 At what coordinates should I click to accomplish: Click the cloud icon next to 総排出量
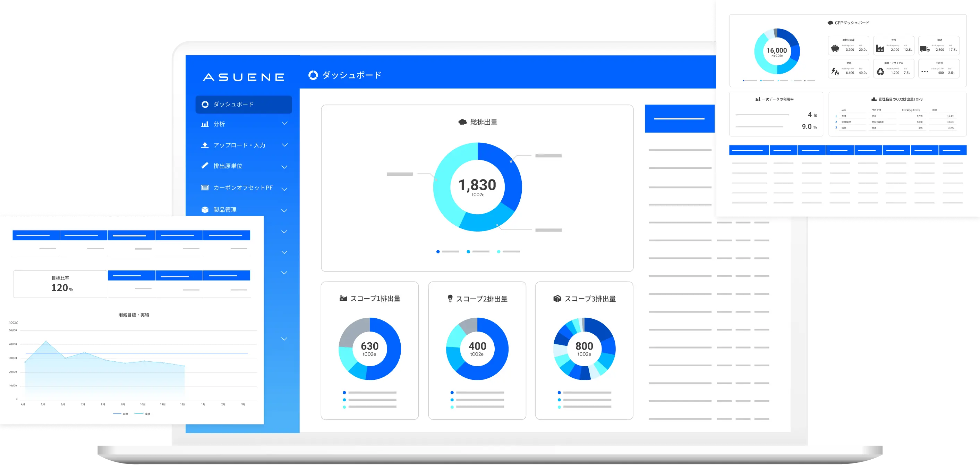click(x=463, y=122)
